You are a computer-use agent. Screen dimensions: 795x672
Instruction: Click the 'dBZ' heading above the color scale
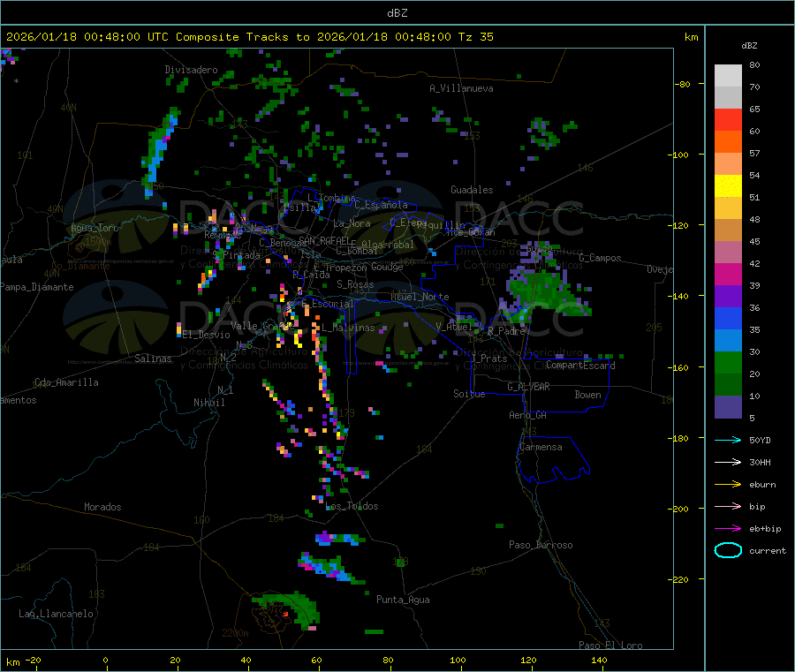coord(749,46)
